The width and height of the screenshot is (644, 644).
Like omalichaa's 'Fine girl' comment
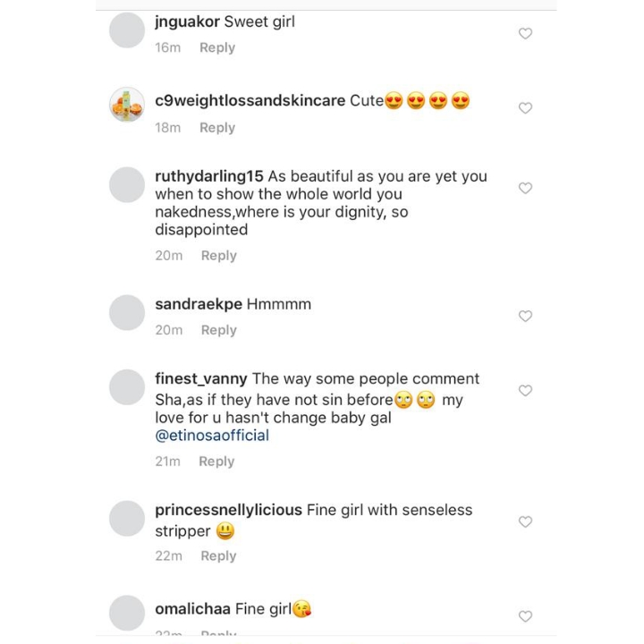point(526,616)
